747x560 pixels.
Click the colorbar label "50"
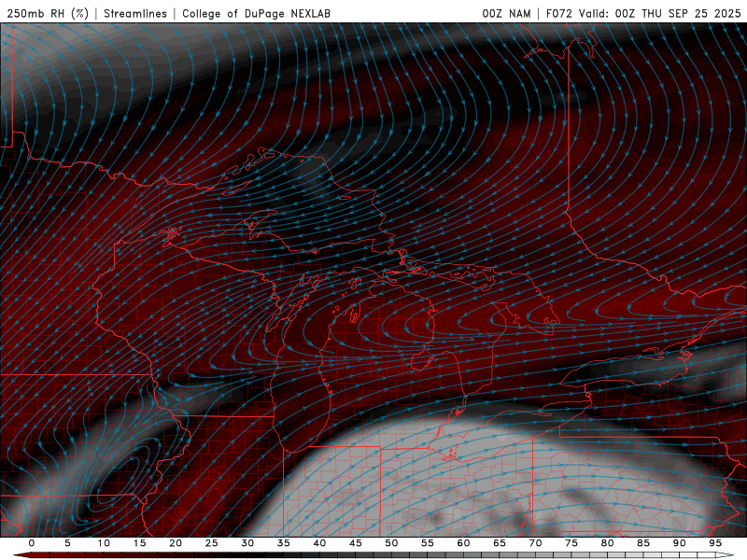pos(391,543)
